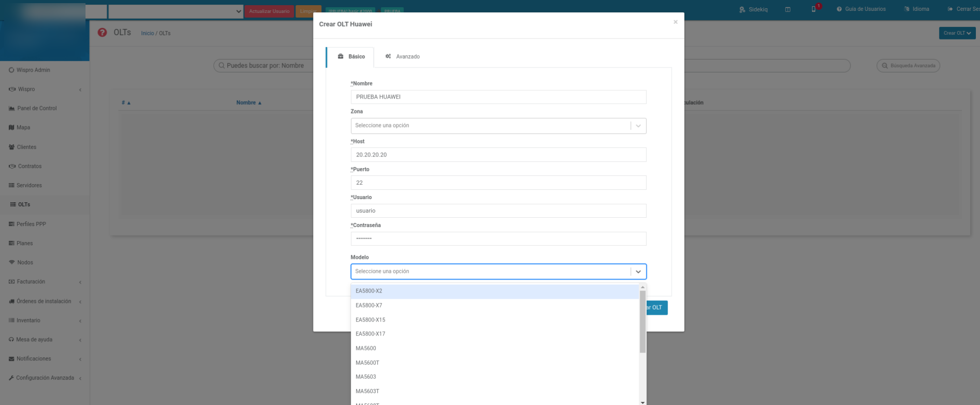Screen dimensions: 980x405
Task: Click the Panel de Control chart icon
Action: 11,108
